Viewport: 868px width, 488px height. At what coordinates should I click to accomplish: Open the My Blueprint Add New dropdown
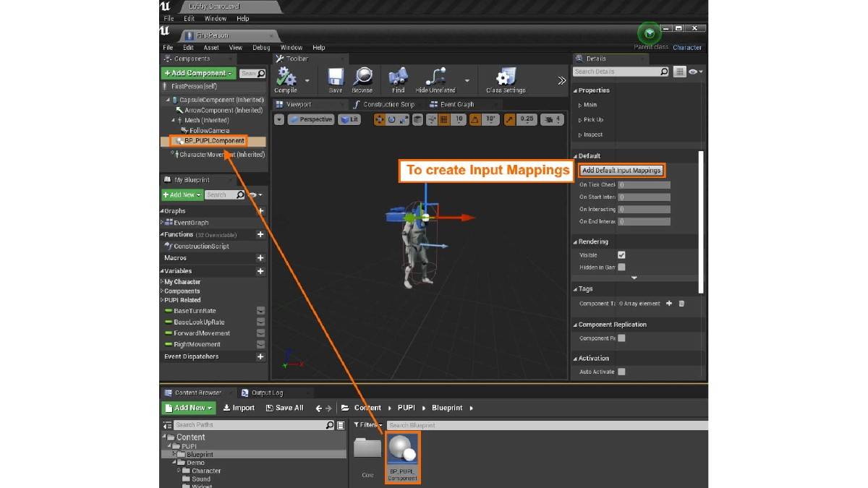182,194
